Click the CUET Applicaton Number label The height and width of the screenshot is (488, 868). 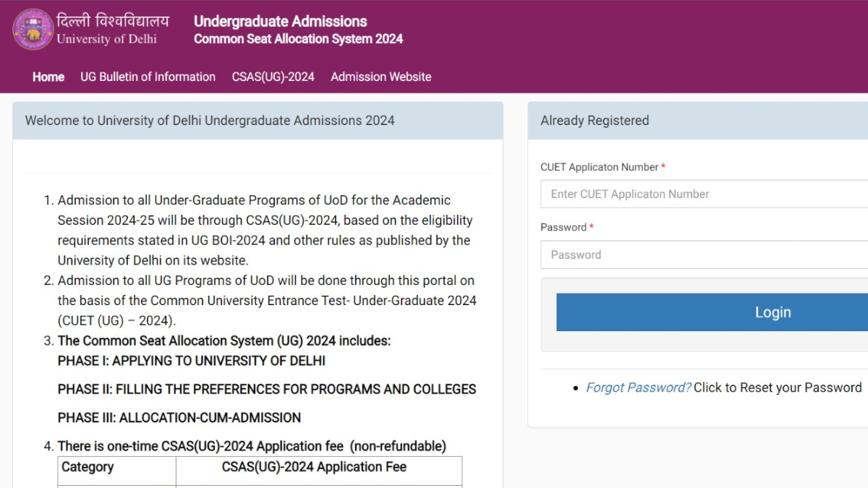[599, 167]
